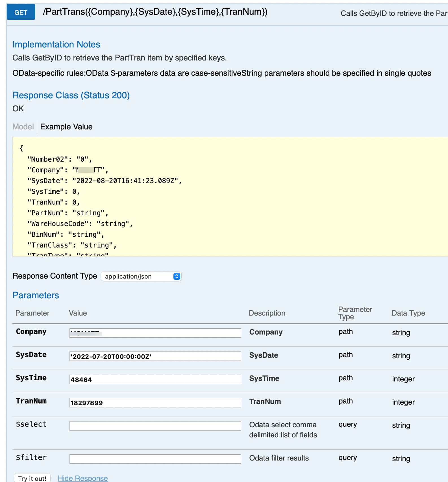
Task: Focus the SysDate value input field
Action: pyautogui.click(x=155, y=356)
